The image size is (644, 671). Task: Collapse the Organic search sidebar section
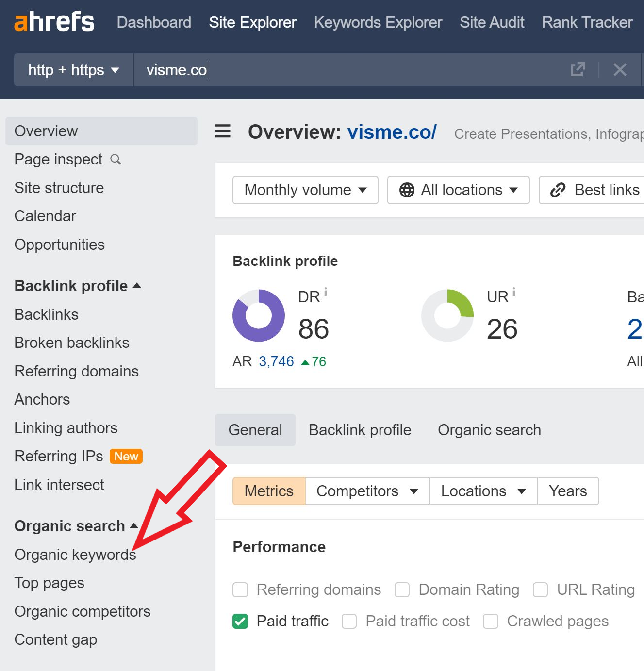[76, 526]
